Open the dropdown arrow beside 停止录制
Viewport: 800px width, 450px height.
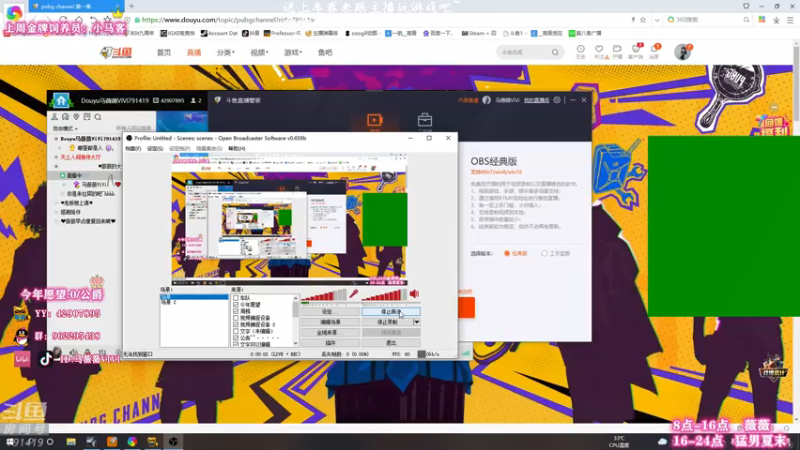click(x=417, y=322)
